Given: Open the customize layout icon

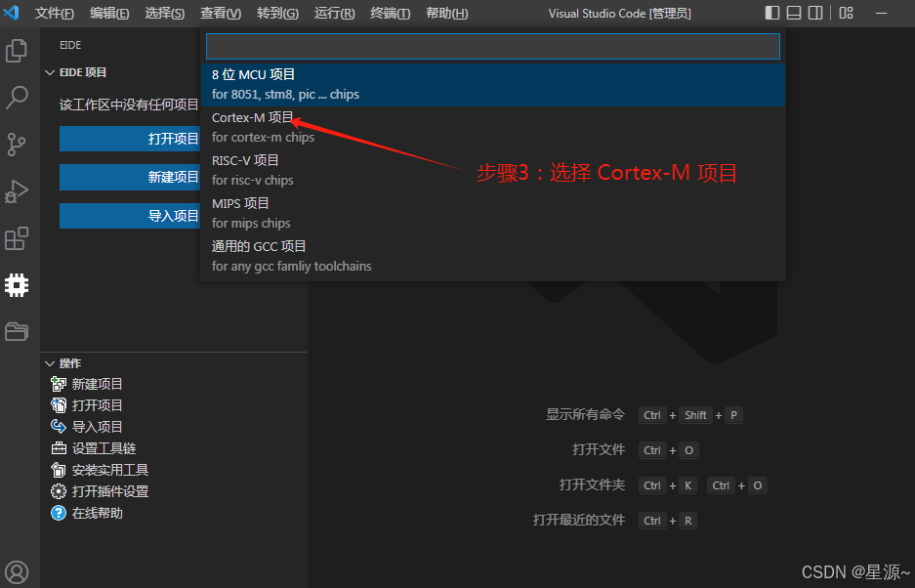Looking at the screenshot, I should [x=846, y=13].
